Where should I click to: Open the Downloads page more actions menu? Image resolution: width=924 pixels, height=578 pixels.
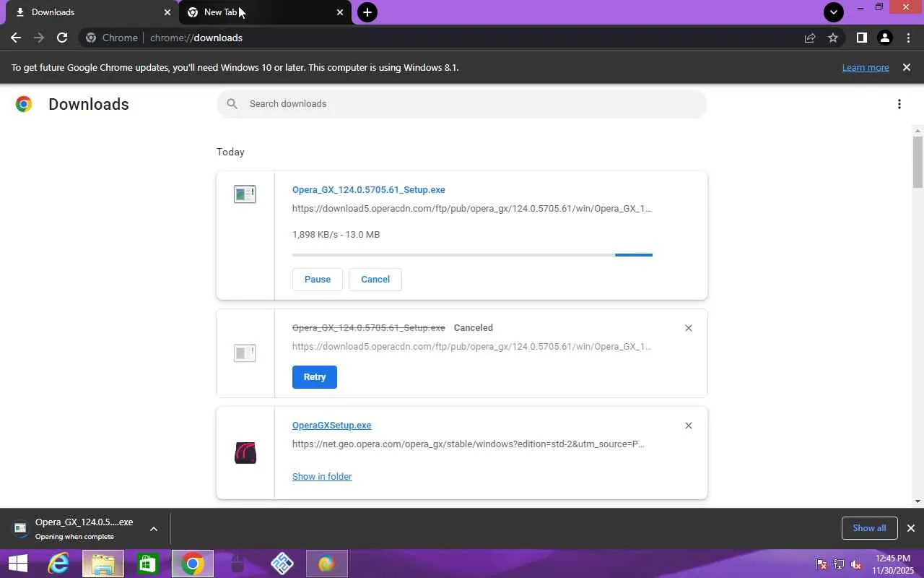[899, 104]
